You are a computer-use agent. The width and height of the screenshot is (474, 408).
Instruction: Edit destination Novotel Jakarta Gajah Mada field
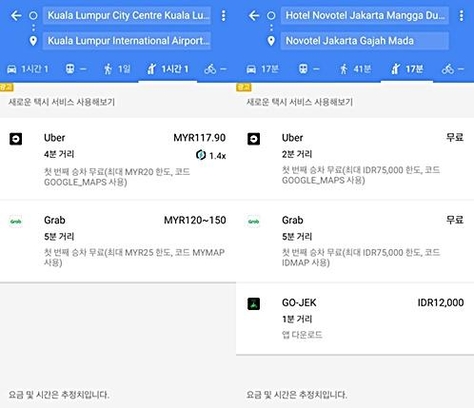point(365,41)
